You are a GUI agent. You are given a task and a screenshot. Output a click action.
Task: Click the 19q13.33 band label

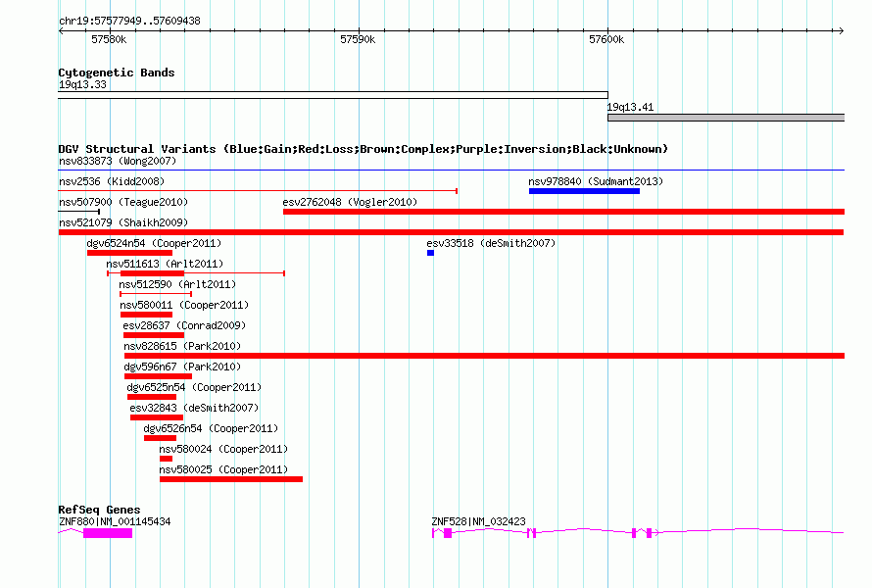(x=82, y=84)
